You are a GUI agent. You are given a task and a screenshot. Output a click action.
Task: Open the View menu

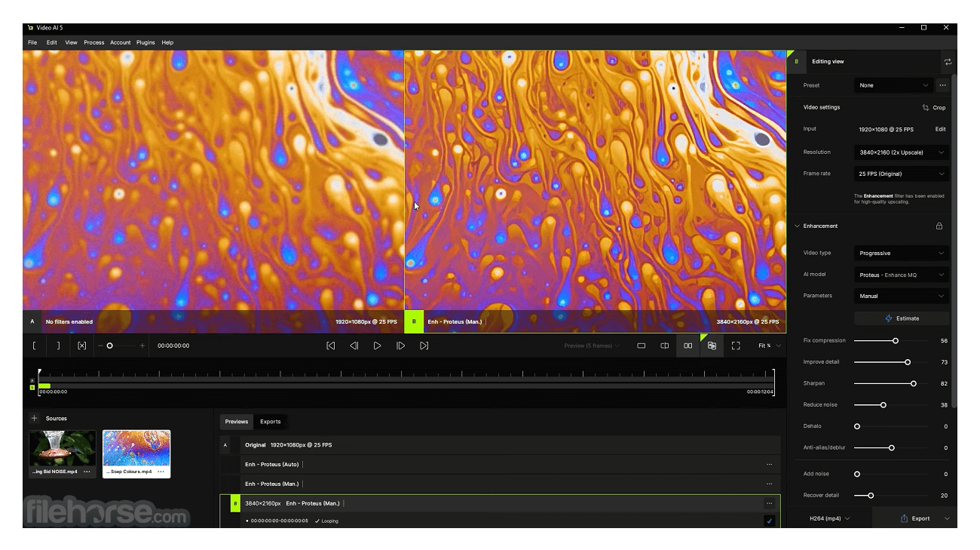pyautogui.click(x=71, y=42)
